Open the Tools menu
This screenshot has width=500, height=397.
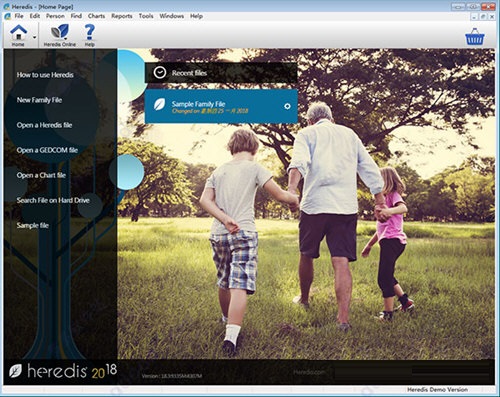click(x=146, y=16)
